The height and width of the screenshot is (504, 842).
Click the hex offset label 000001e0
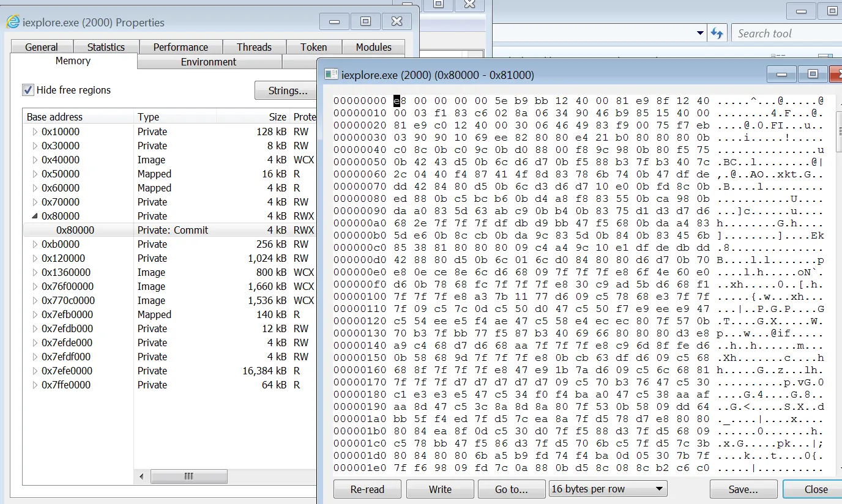(x=360, y=467)
